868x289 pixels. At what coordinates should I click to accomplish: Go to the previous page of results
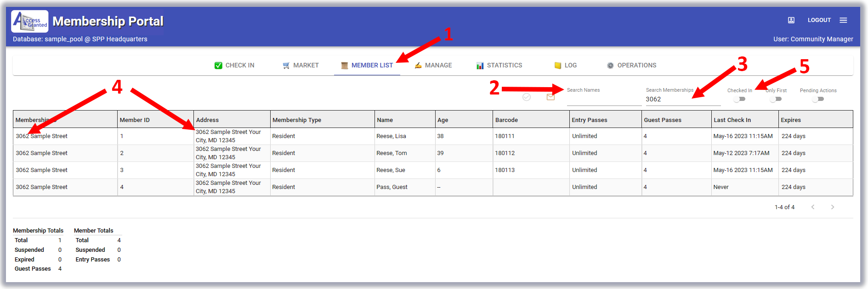[812, 207]
